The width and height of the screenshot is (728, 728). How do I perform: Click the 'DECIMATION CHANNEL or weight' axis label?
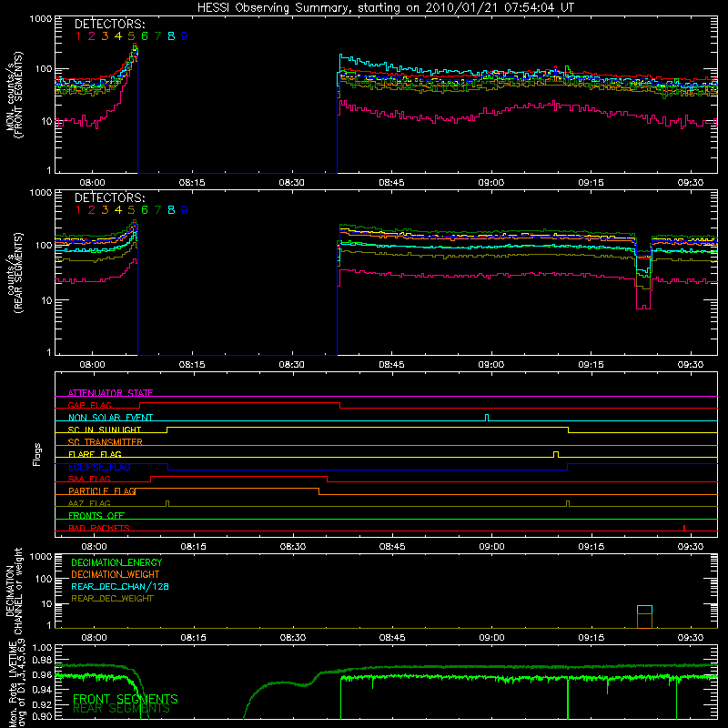[14, 591]
